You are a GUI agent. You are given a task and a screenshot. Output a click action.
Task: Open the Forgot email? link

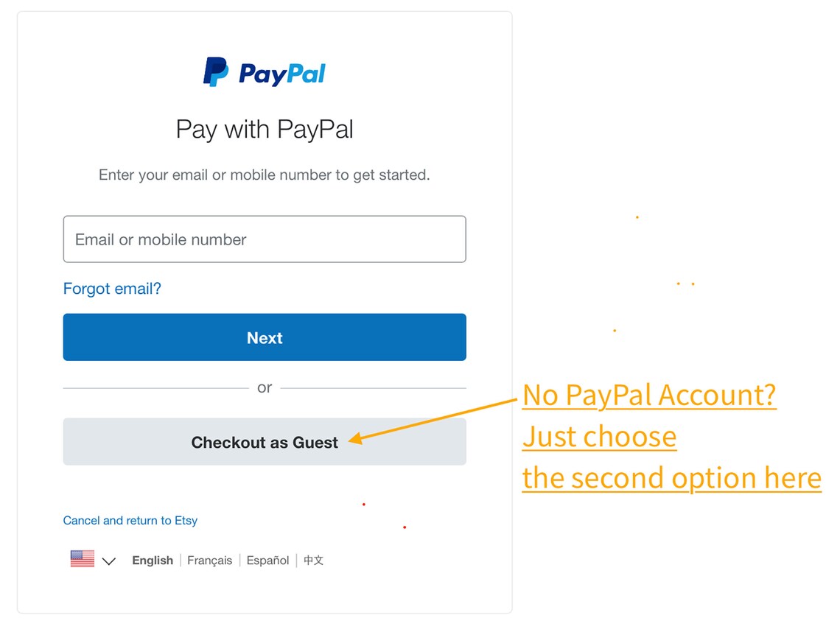pos(112,289)
